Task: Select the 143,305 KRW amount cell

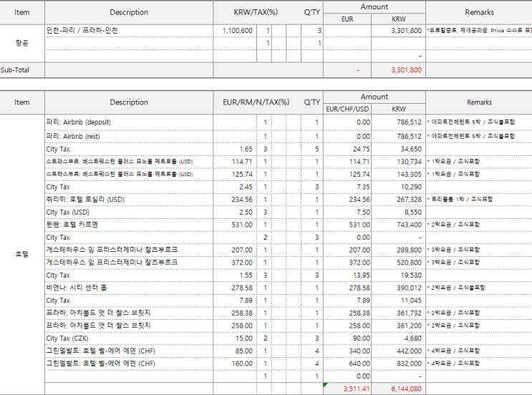Action: tap(398, 175)
